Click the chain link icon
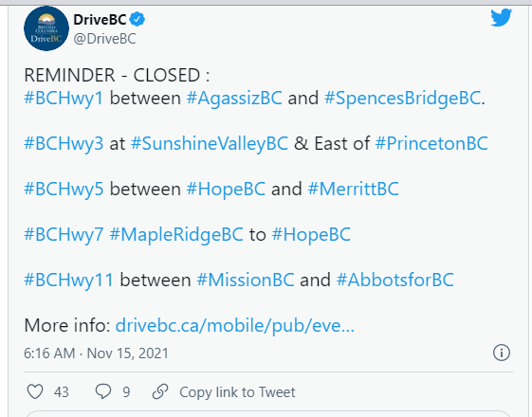The height and width of the screenshot is (417, 532). pyautogui.click(x=160, y=391)
